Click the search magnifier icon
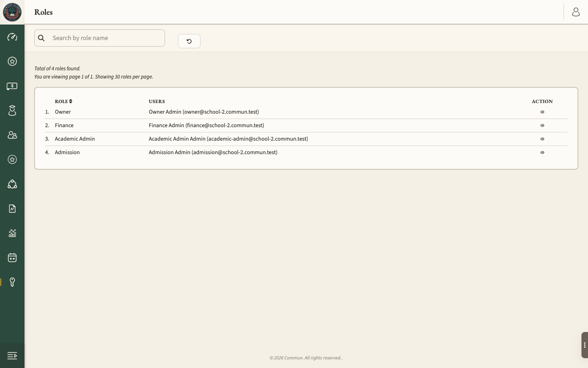The height and width of the screenshot is (368, 588). tap(41, 38)
